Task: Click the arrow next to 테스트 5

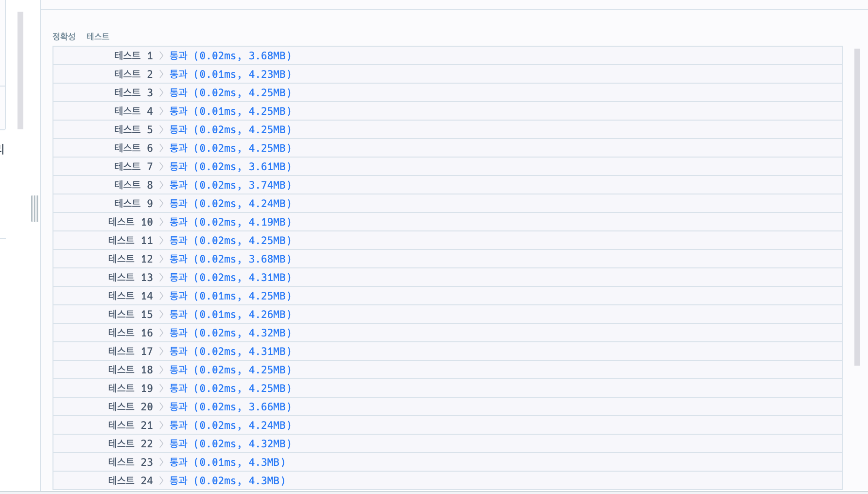Action: tap(161, 130)
